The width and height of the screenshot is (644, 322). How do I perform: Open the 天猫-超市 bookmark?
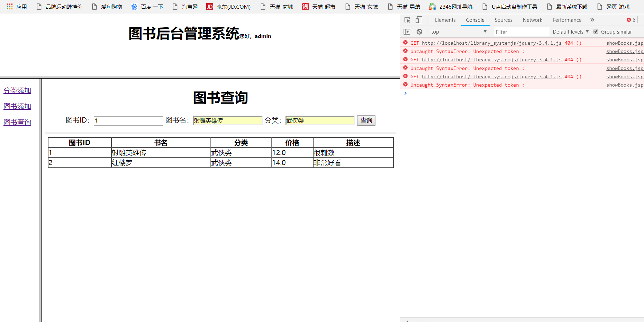click(x=319, y=7)
